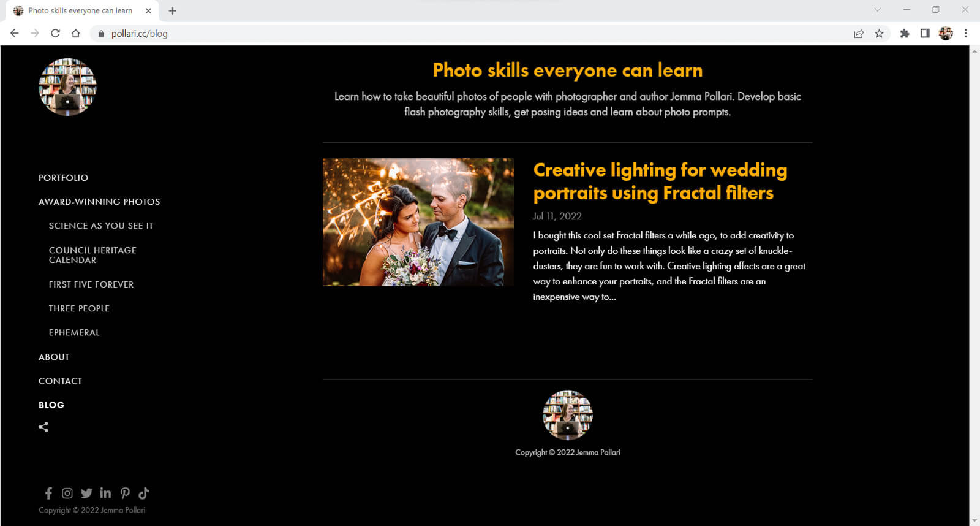Bookmark this page with the star icon
The height and width of the screenshot is (526, 980).
click(x=879, y=34)
